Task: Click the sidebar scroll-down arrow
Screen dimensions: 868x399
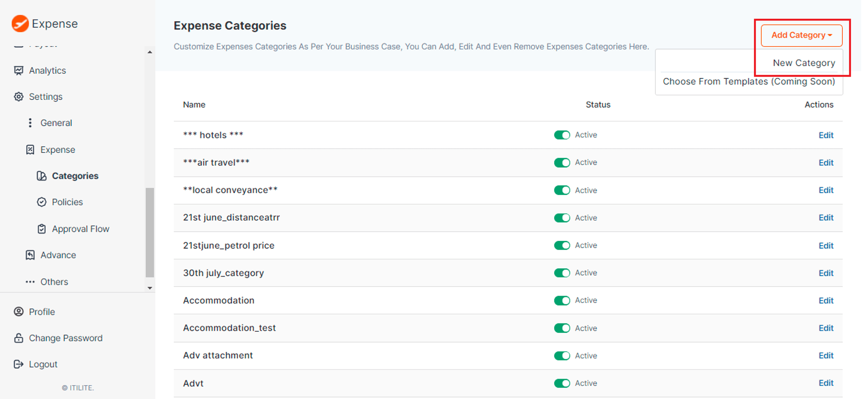Action: pos(150,288)
